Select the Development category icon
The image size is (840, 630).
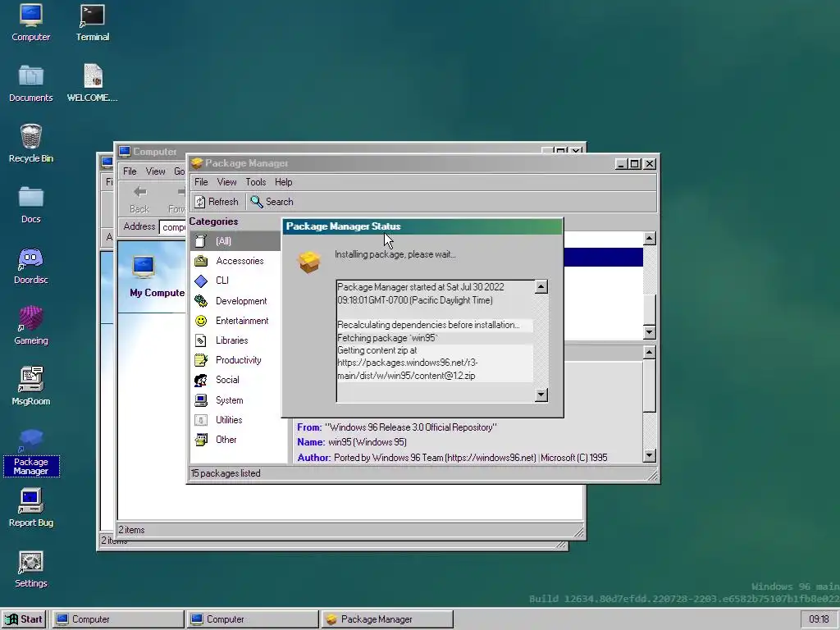click(201, 301)
